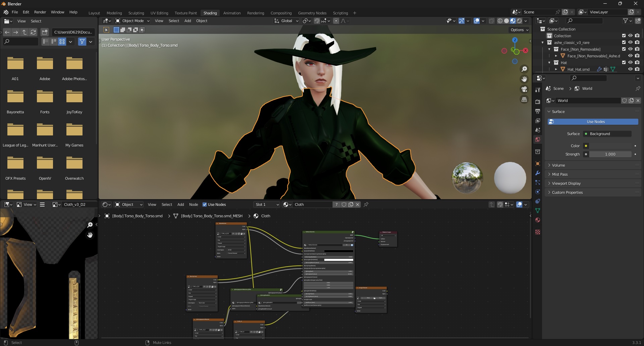
Task: Disable the Face_[Non_Removable] checkbox
Action: (624, 49)
